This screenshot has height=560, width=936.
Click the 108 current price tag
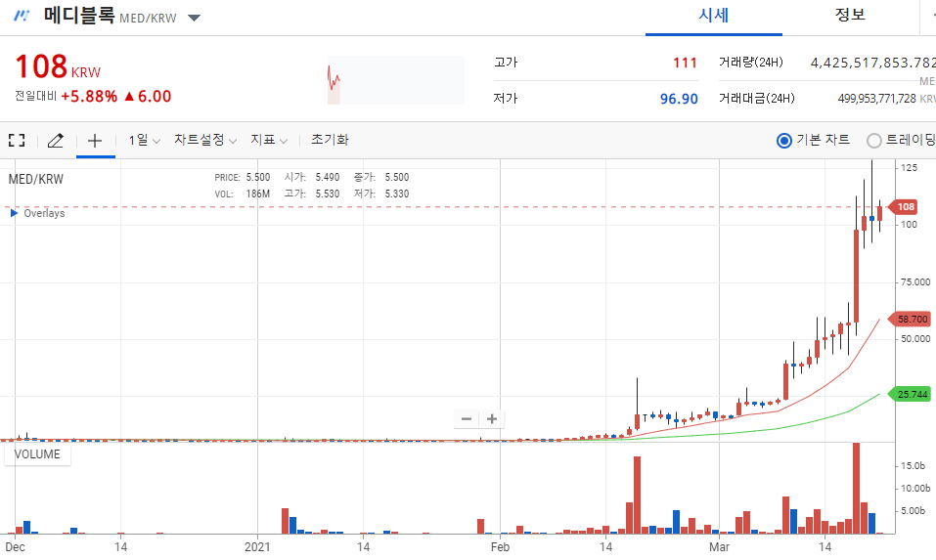(x=904, y=207)
